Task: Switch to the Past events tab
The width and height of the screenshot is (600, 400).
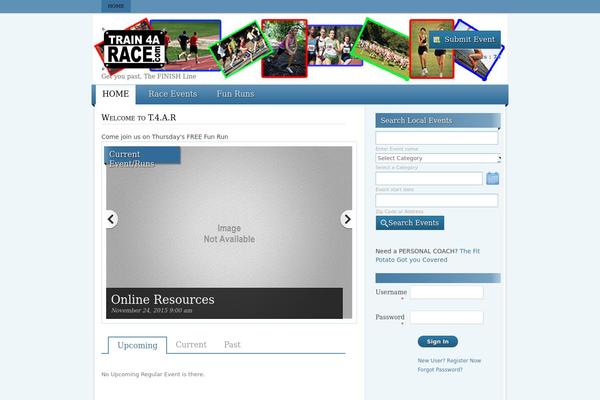Action: click(x=232, y=344)
